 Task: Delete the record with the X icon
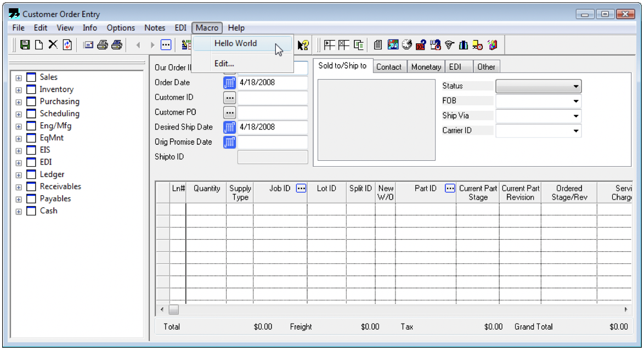[53, 44]
